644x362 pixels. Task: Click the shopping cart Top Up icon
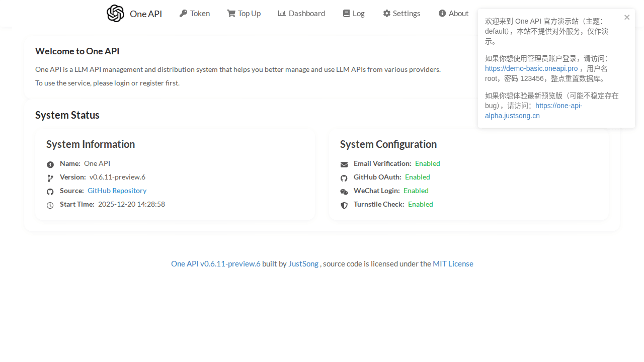pos(231,14)
